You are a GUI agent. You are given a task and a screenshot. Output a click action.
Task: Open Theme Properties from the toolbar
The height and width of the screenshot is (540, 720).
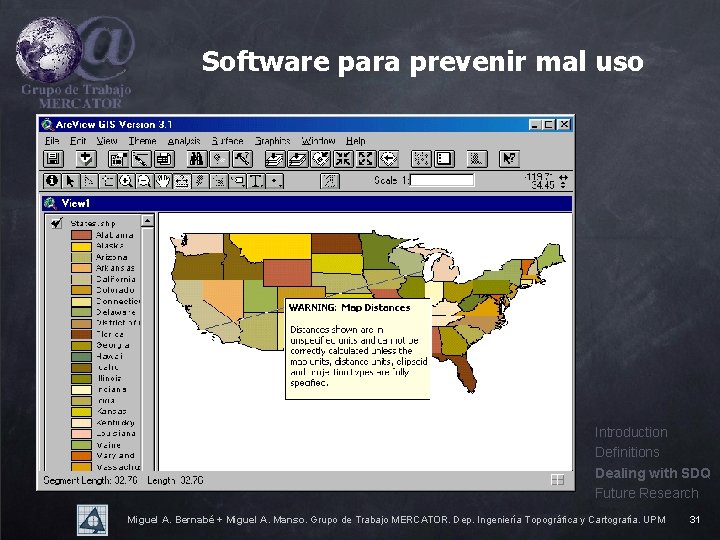118,159
